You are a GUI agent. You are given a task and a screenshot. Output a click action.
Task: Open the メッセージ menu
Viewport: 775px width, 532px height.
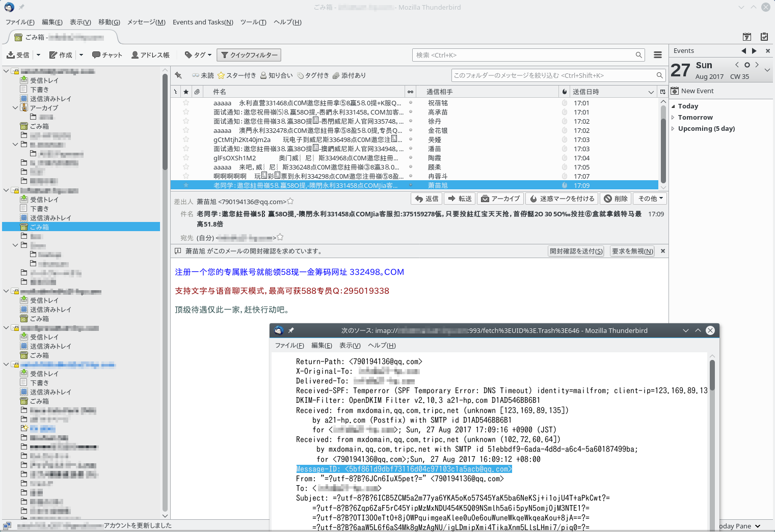click(146, 22)
